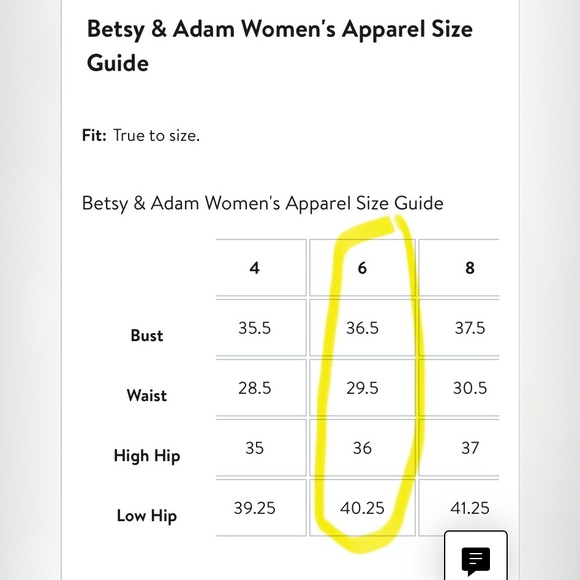Click the size guide table subtitle
This screenshot has width=580, height=580.
[263, 203]
